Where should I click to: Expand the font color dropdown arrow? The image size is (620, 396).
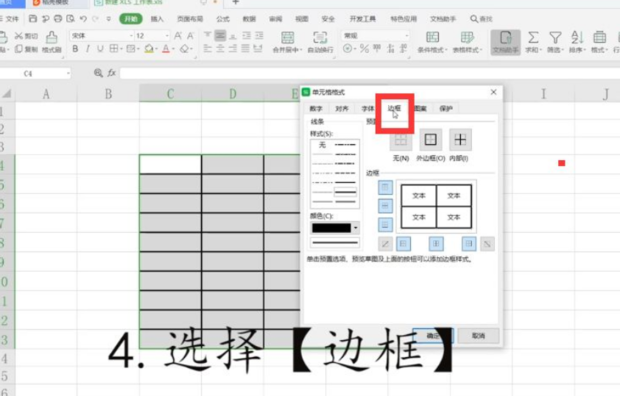pyautogui.click(x=173, y=49)
